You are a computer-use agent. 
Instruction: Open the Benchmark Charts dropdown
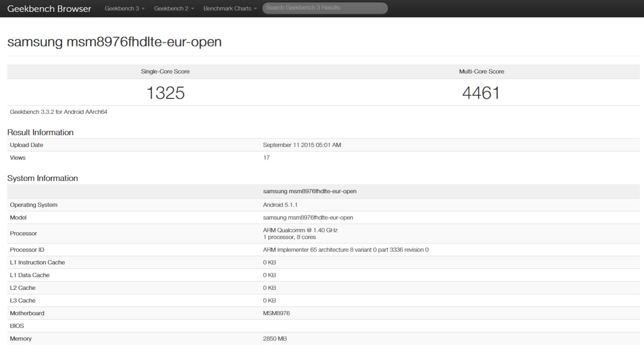pos(230,9)
